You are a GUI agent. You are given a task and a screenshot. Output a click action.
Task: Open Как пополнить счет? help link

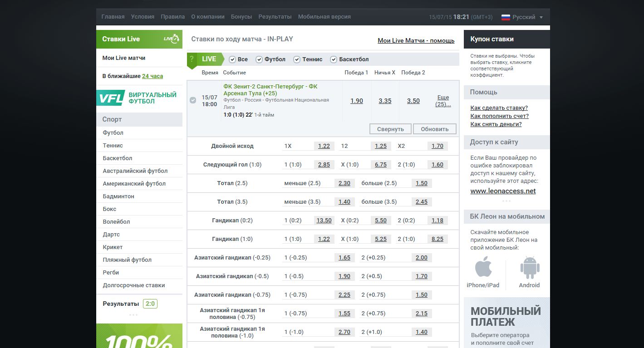500,116
